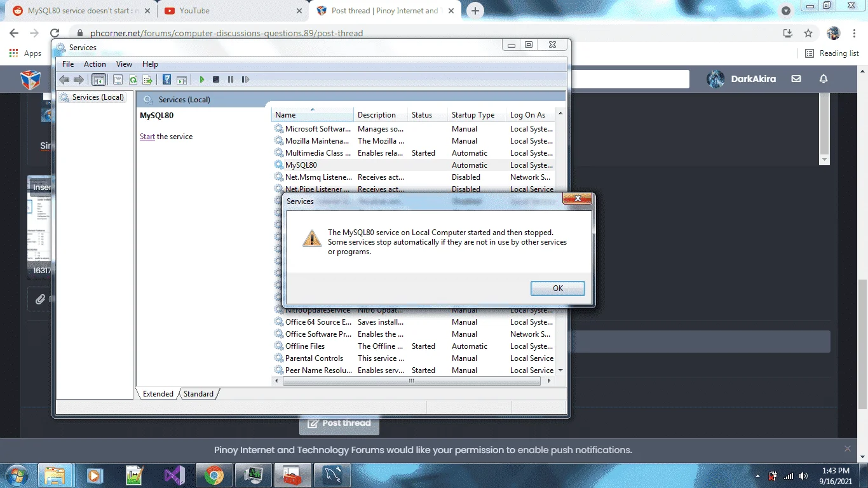Open forum inbox via envelope icon
The height and width of the screenshot is (488, 868).
click(x=796, y=79)
